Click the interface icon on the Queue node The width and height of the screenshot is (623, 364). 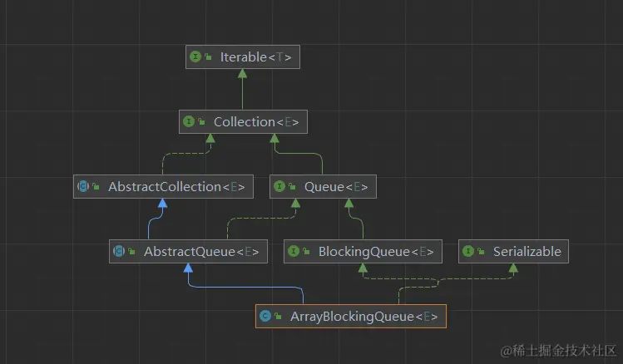click(279, 186)
